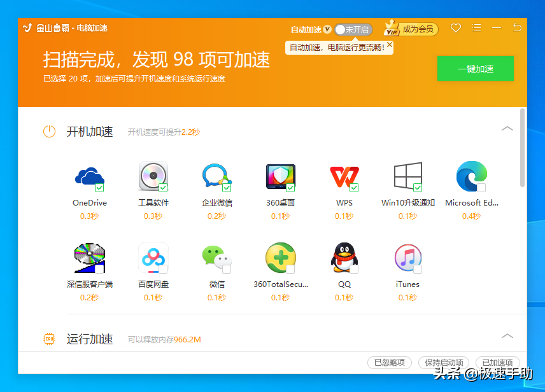Close the 自动加速 tooltip popup
The image size is (545, 392).
click(389, 46)
